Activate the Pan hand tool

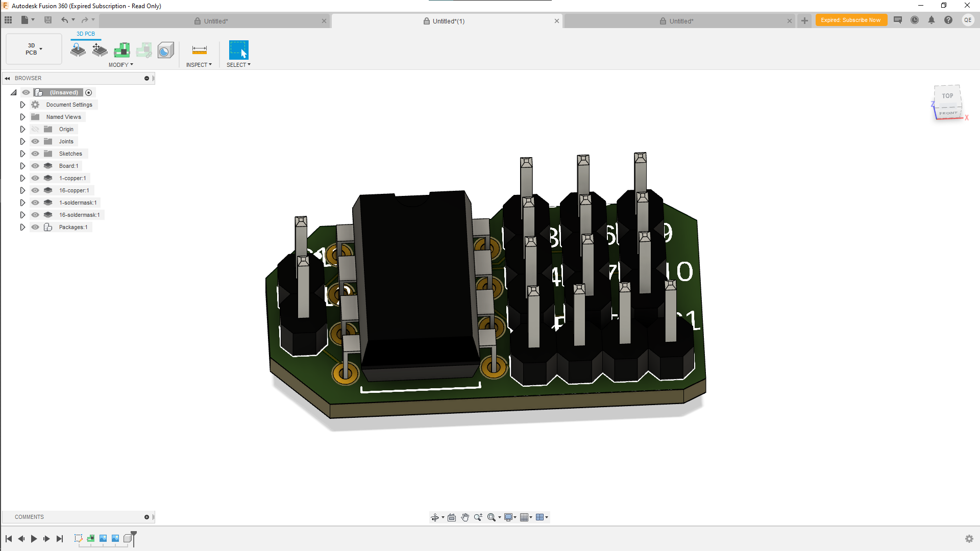coord(465,517)
